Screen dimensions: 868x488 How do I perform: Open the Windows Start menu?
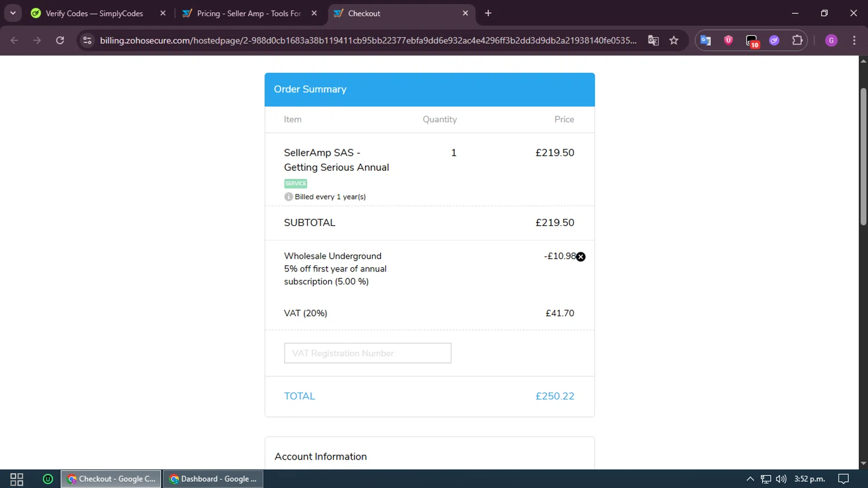(17, 479)
